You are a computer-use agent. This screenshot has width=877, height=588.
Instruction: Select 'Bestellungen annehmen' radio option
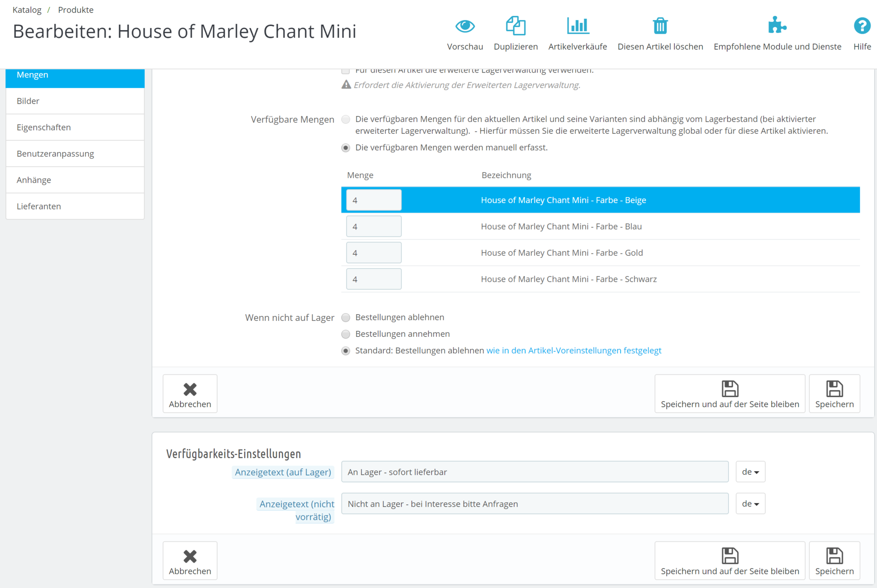(346, 334)
